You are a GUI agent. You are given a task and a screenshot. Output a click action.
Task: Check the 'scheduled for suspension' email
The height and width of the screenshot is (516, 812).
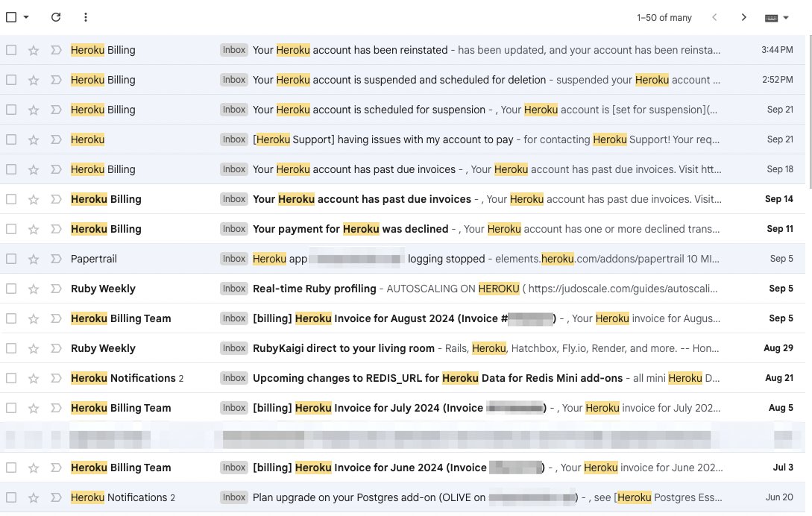point(11,110)
